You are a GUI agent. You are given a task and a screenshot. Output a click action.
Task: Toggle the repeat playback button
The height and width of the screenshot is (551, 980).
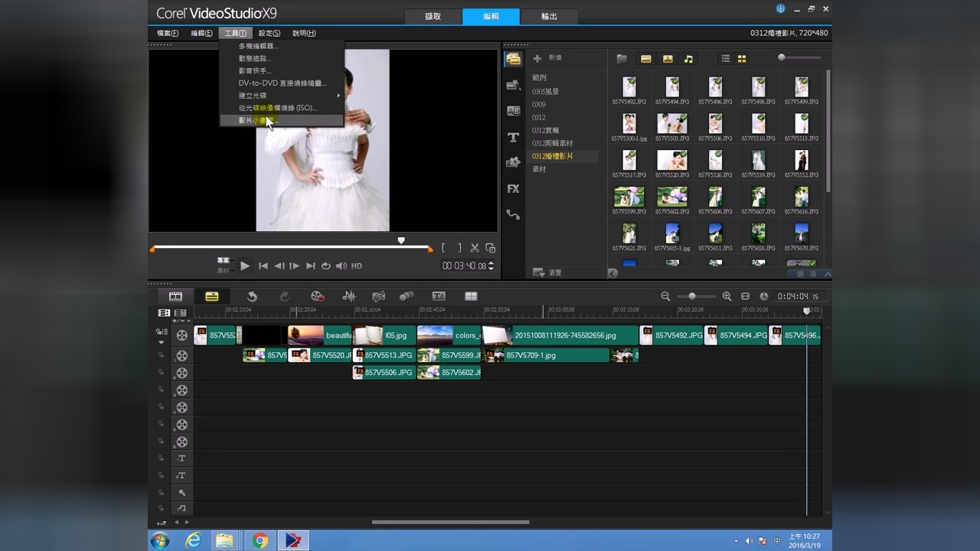coord(325,266)
